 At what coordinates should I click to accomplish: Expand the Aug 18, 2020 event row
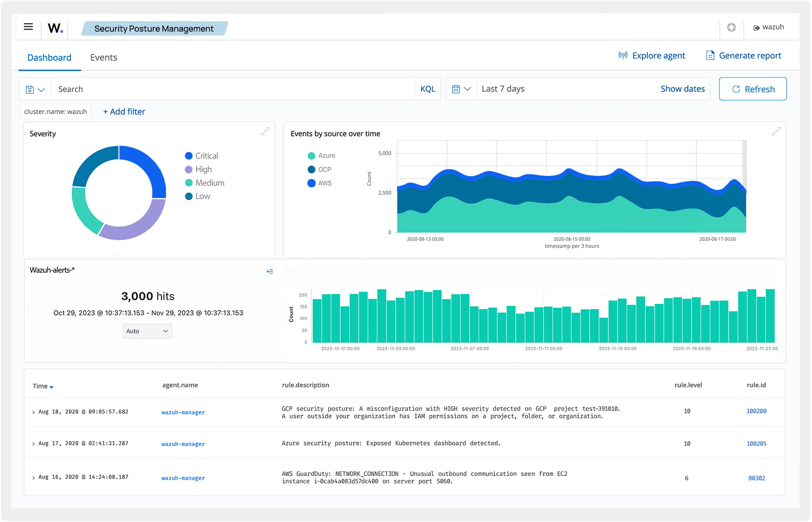33,412
